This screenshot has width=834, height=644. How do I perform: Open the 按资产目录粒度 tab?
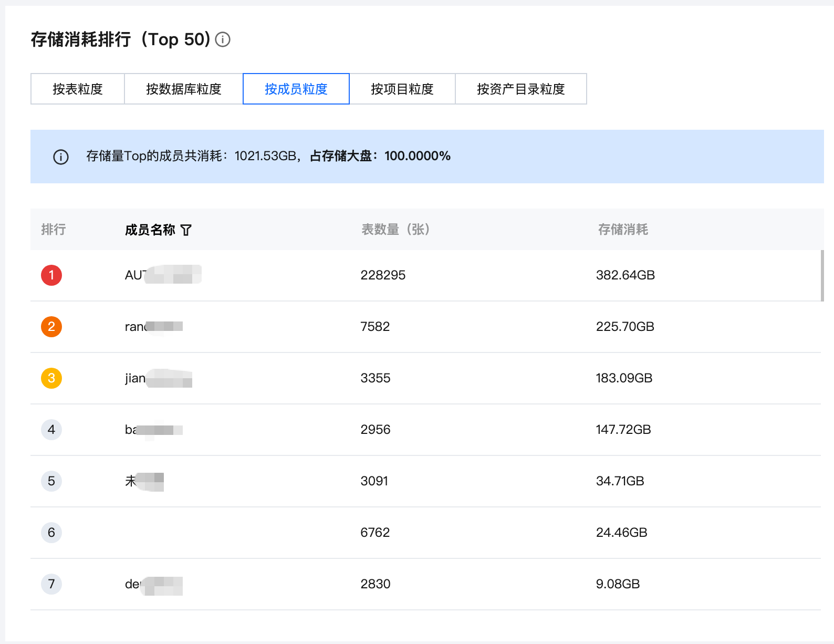click(520, 89)
